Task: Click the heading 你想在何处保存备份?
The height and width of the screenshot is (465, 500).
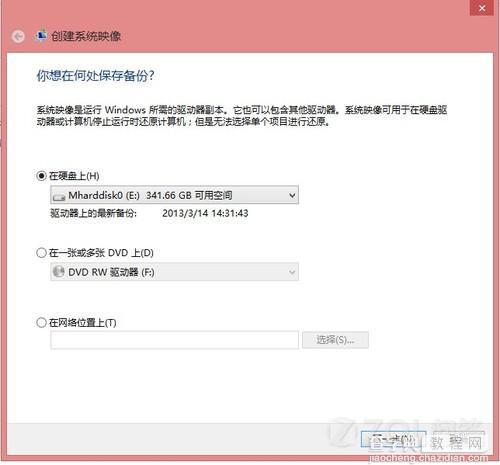Action: point(95,76)
